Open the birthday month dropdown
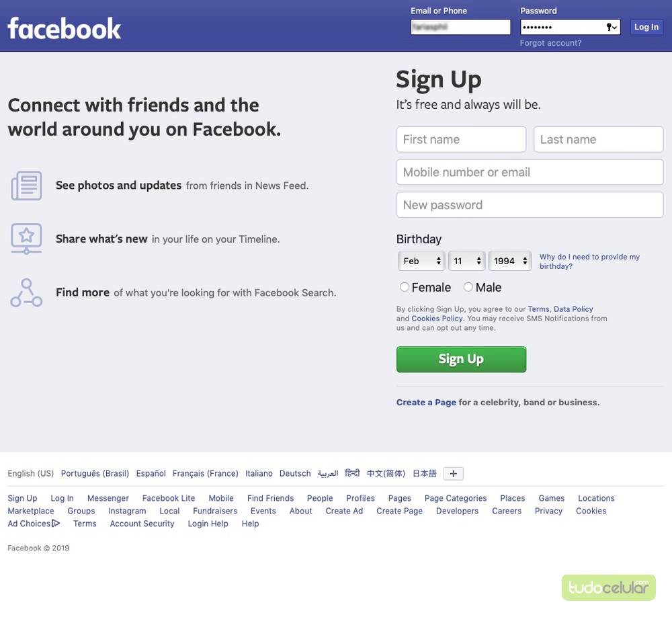Screen dimensions: 672x617 coord(421,261)
